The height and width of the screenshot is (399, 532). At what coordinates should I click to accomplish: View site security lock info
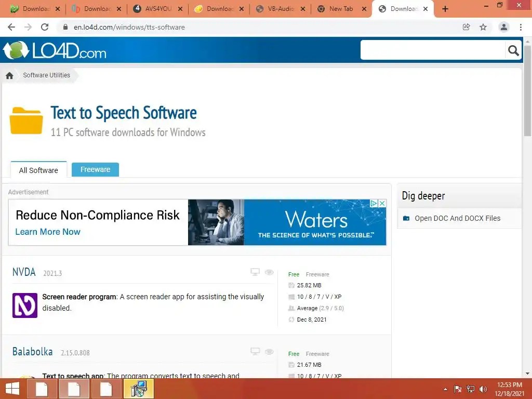pos(65,27)
